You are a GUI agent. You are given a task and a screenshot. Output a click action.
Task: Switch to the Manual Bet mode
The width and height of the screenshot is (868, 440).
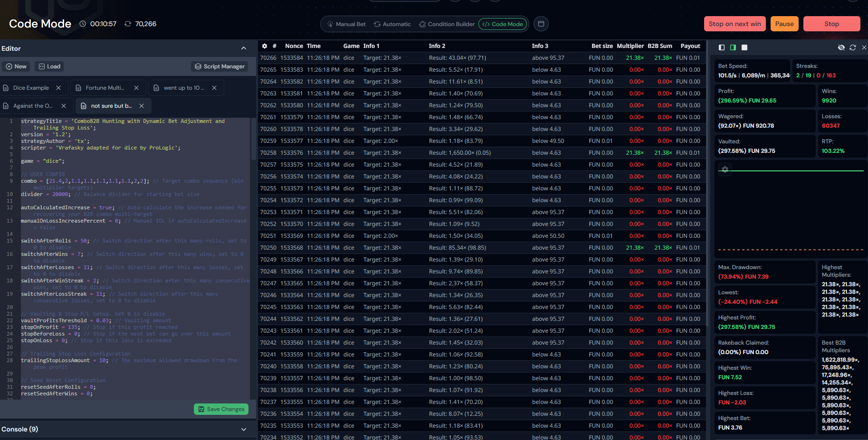[x=346, y=24]
